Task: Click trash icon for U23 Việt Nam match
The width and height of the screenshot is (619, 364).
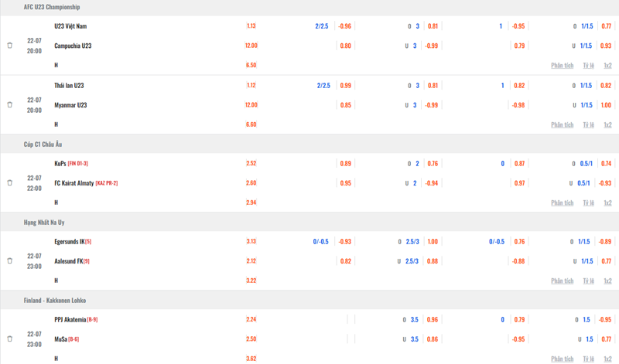Action: [10, 46]
